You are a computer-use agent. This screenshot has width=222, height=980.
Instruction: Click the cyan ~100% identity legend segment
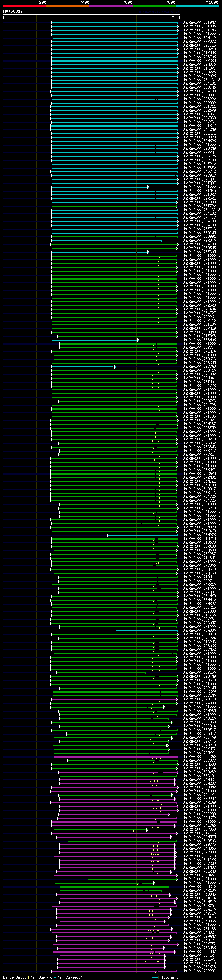coord(197,6)
